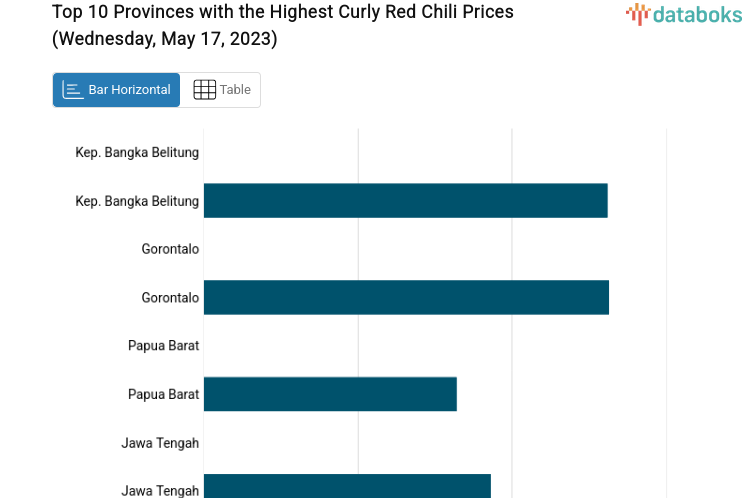Screen dimensions: 753x498
Task: Open the databoks wordmark link
Action: [x=696, y=14]
